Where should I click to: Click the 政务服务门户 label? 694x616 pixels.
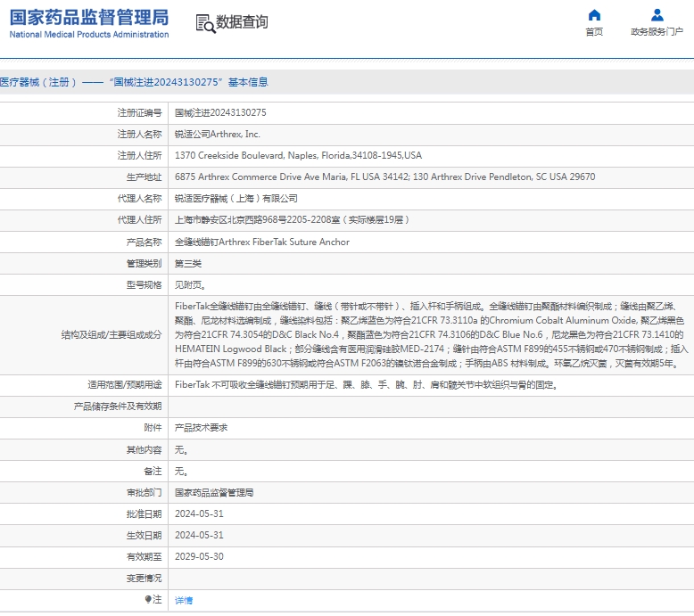(x=657, y=32)
